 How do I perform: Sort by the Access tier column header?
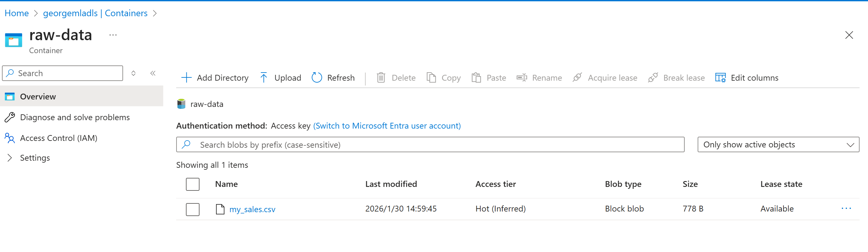coord(495,184)
